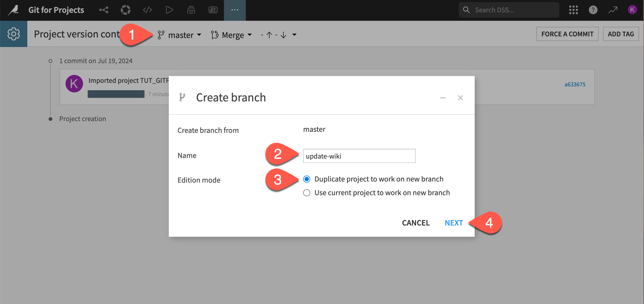Open the dashboards icon
This screenshot has height=304, width=644.
(x=213, y=10)
